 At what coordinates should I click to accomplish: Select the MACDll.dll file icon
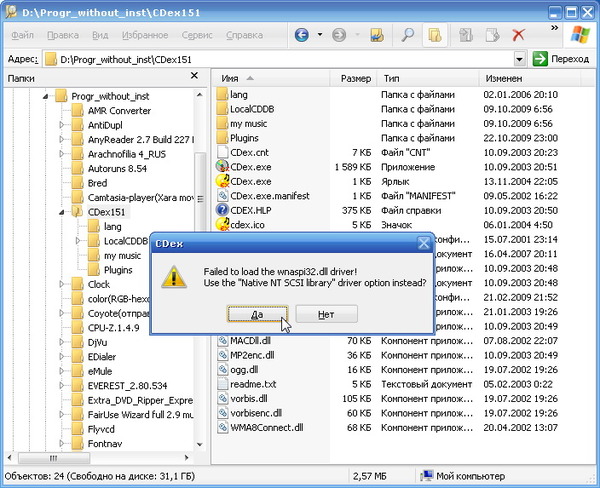222,341
